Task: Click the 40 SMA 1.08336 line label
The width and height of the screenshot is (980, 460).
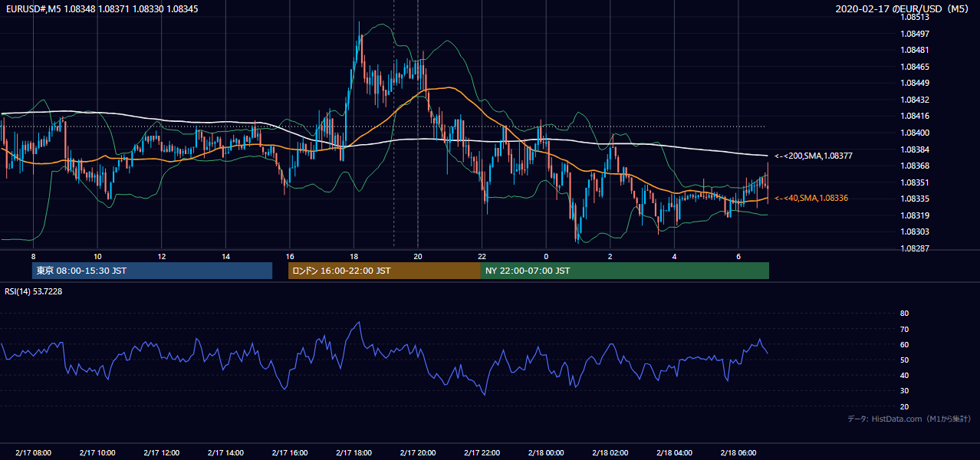Action: [811, 198]
